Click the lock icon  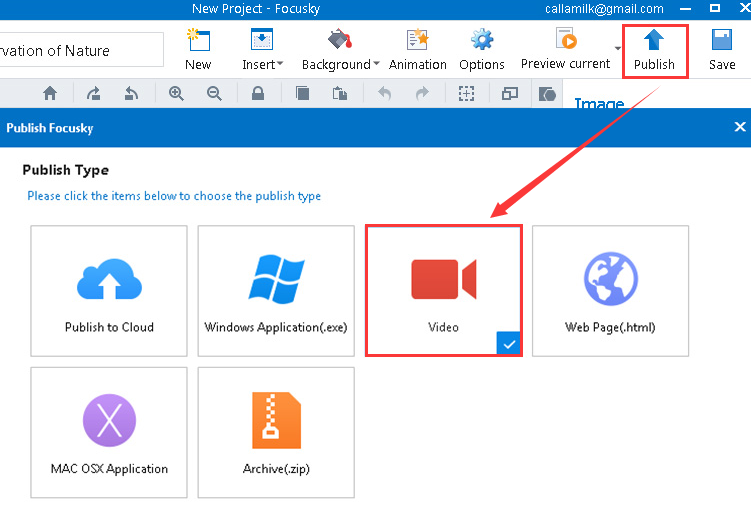point(258,94)
